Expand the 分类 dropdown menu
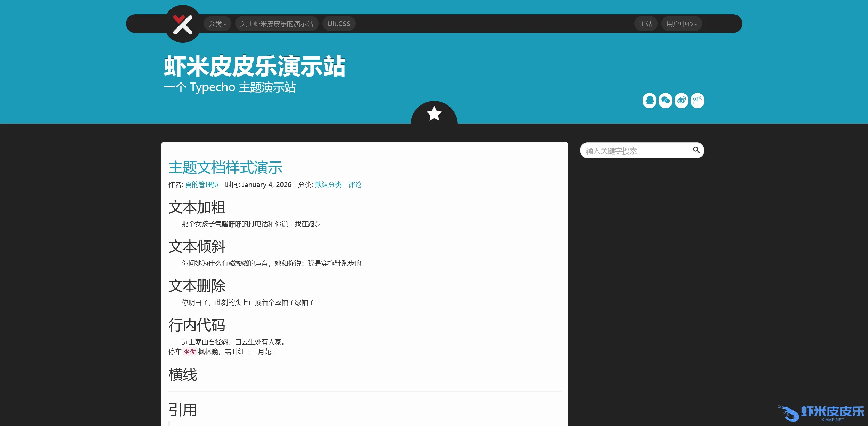Screen dimensions: 868x426 217,24
